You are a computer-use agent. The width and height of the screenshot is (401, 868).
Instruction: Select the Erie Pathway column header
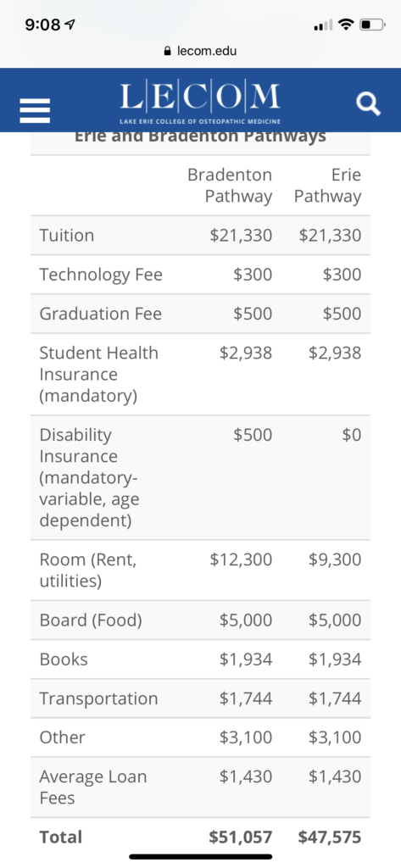point(328,186)
